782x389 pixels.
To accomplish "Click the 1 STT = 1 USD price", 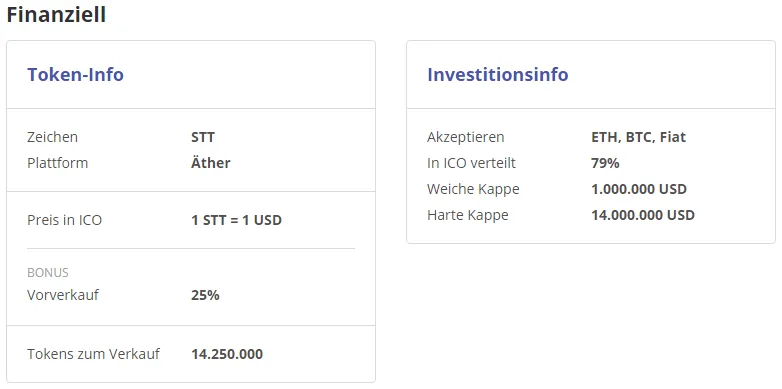I will [x=236, y=220].
